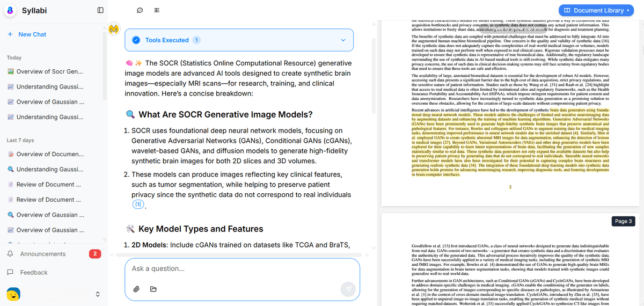Click the folder icon in the question box
644x306 pixels.
click(153, 289)
